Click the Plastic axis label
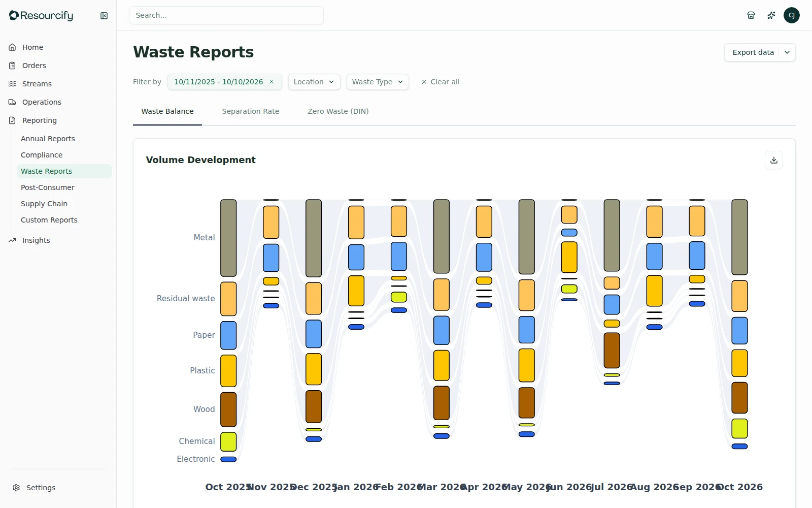812x508 pixels. pos(202,370)
